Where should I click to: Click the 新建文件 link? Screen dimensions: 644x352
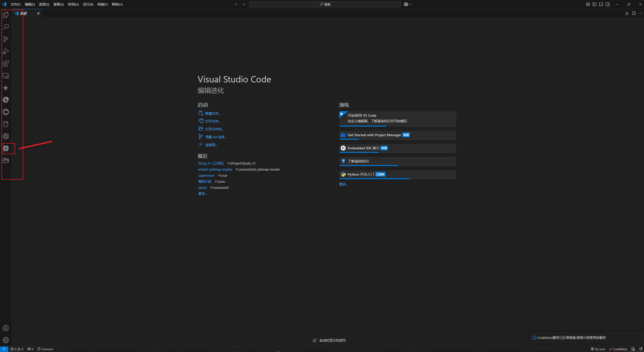coord(213,113)
